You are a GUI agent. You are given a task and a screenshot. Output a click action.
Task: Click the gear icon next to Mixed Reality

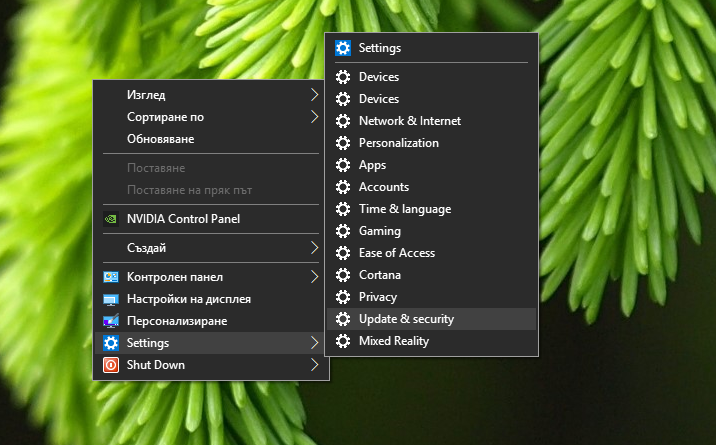click(343, 341)
